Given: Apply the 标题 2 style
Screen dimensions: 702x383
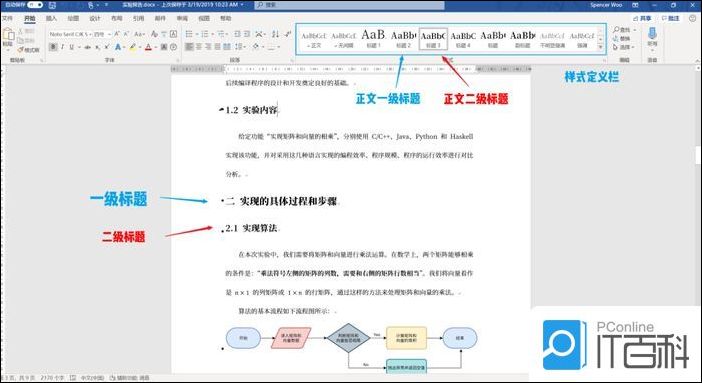Looking at the screenshot, I should click(403, 39).
